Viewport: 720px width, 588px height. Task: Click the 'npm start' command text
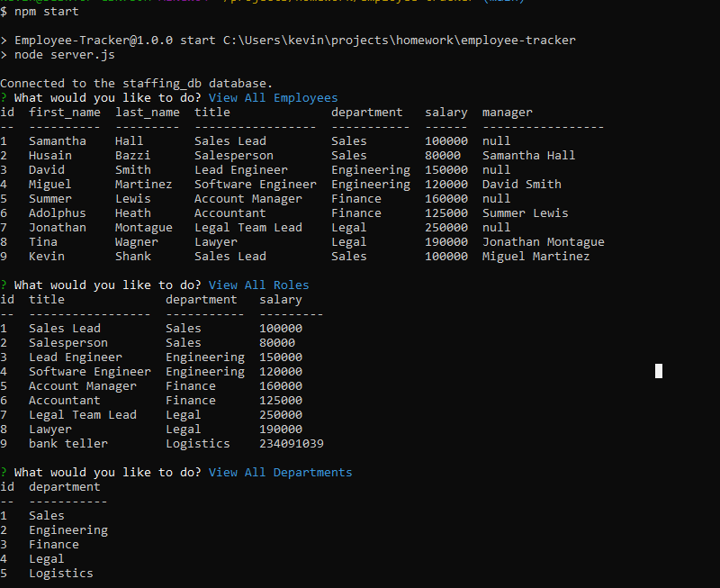47,12
